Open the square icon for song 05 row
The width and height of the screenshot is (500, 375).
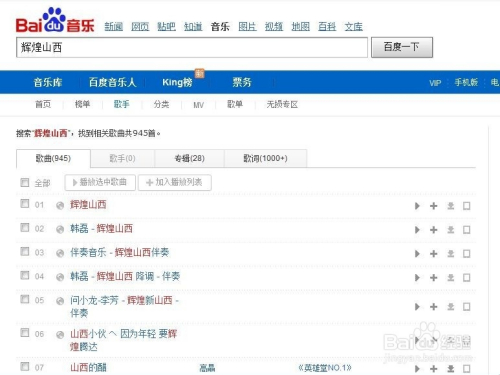(467, 307)
